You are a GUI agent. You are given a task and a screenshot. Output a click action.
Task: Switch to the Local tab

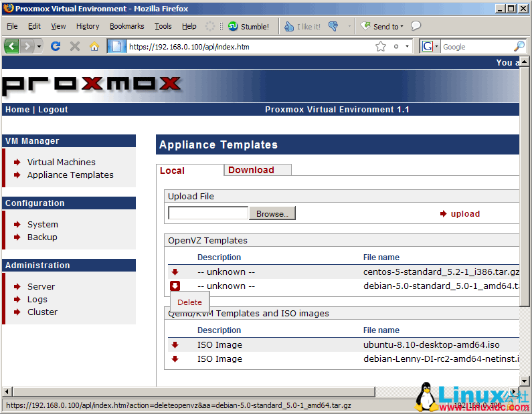[x=172, y=171]
